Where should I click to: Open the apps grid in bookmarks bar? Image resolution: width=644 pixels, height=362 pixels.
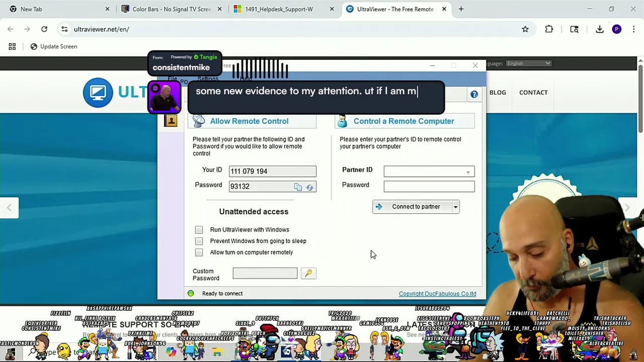click(x=12, y=46)
